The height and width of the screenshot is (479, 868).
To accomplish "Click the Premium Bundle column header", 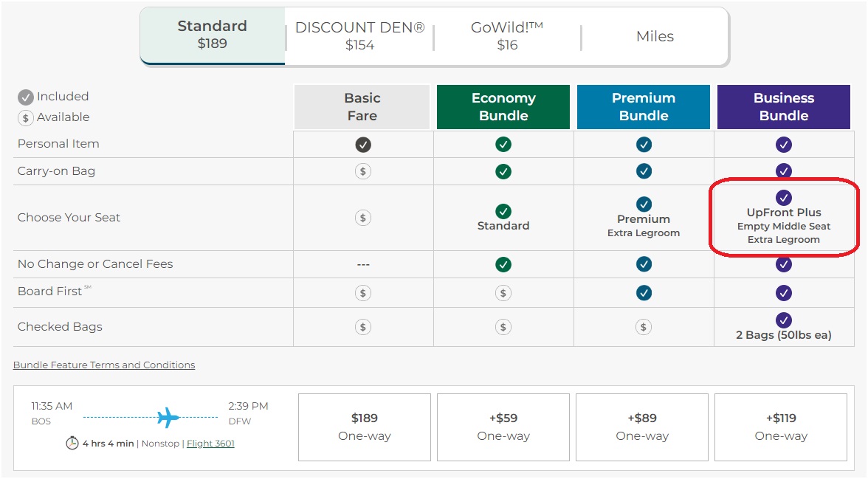I will (643, 107).
